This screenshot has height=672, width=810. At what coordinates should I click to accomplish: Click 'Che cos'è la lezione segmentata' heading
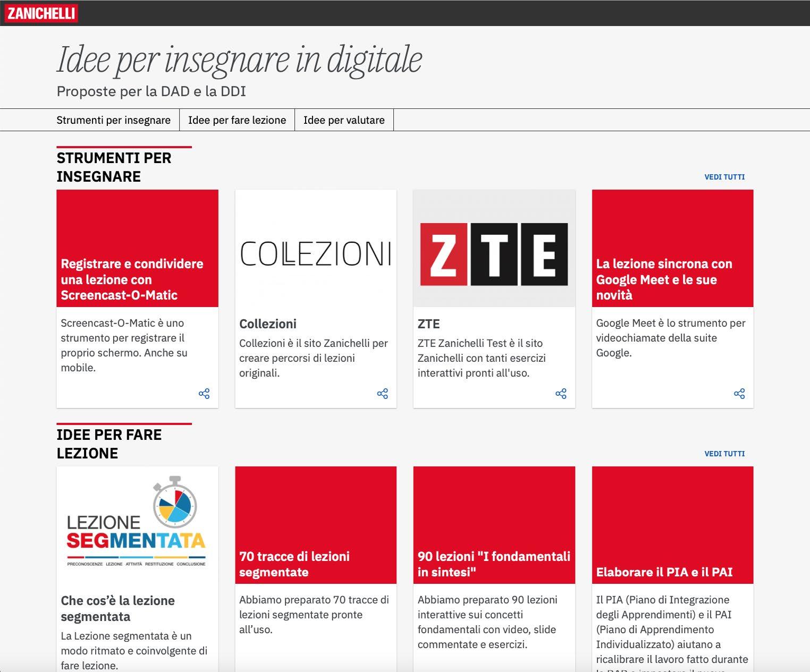coord(118,609)
